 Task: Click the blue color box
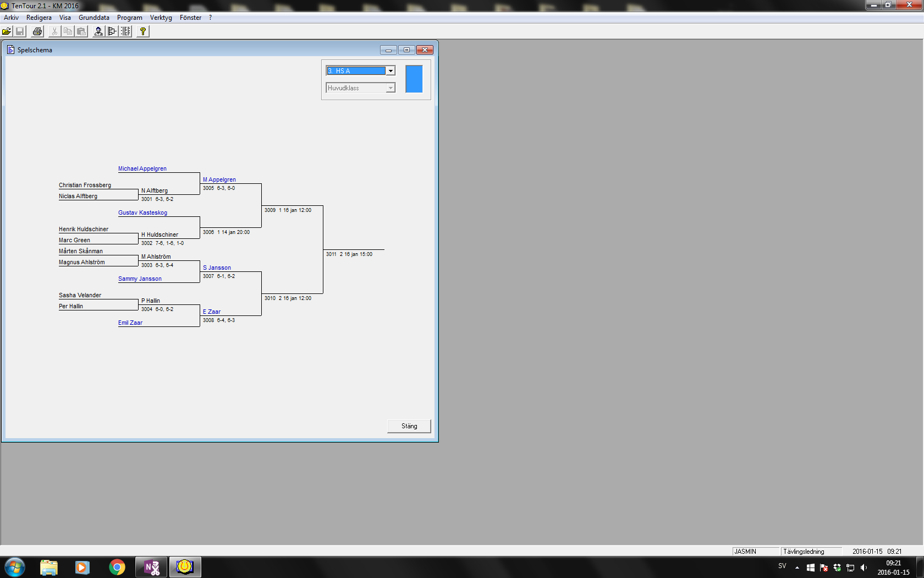pos(414,79)
